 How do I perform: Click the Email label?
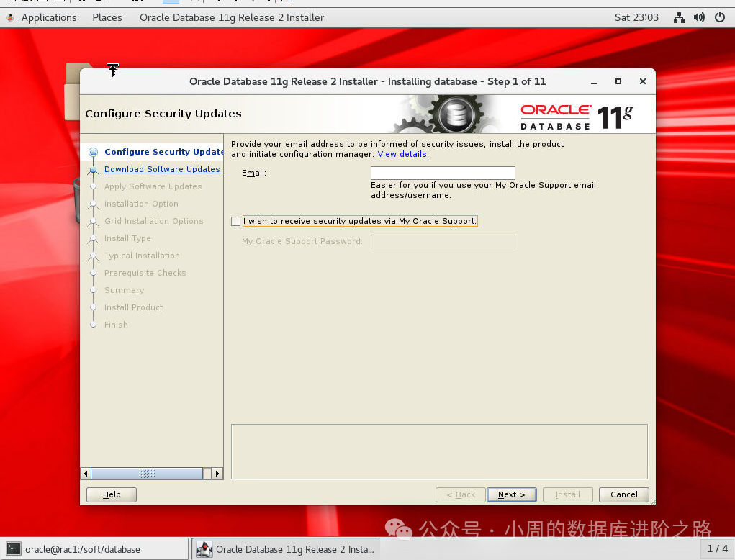[254, 173]
